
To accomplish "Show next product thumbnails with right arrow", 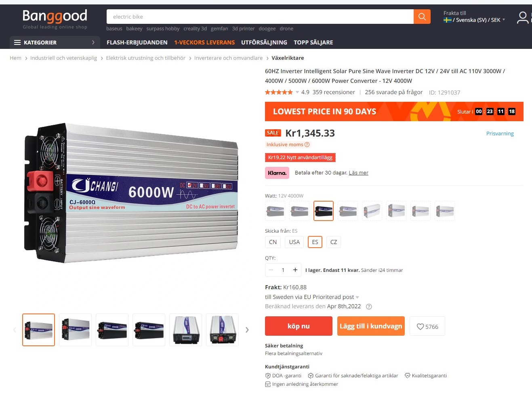I will click(x=247, y=330).
